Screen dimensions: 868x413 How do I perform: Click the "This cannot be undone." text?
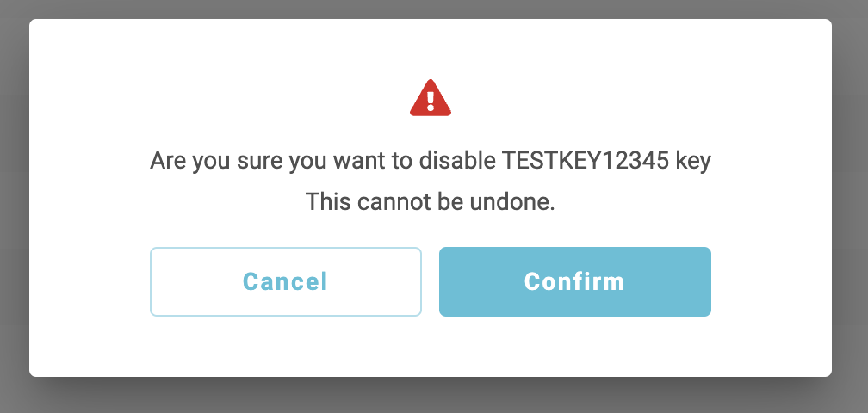pos(431,203)
